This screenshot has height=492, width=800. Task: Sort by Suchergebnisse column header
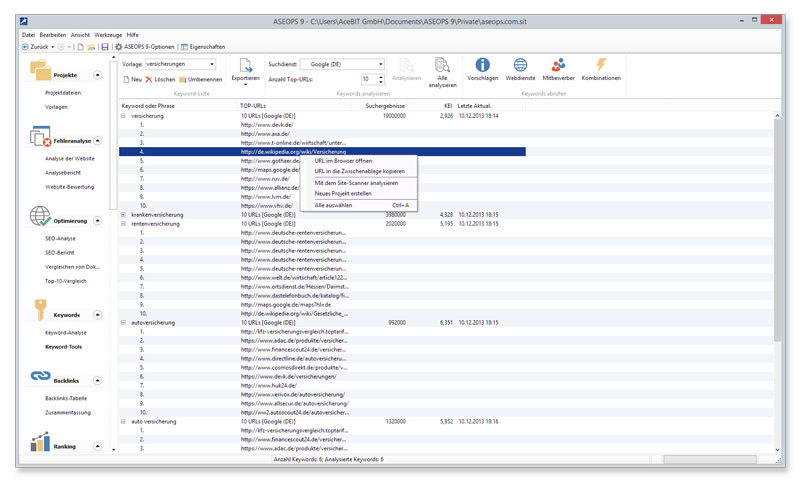(385, 106)
